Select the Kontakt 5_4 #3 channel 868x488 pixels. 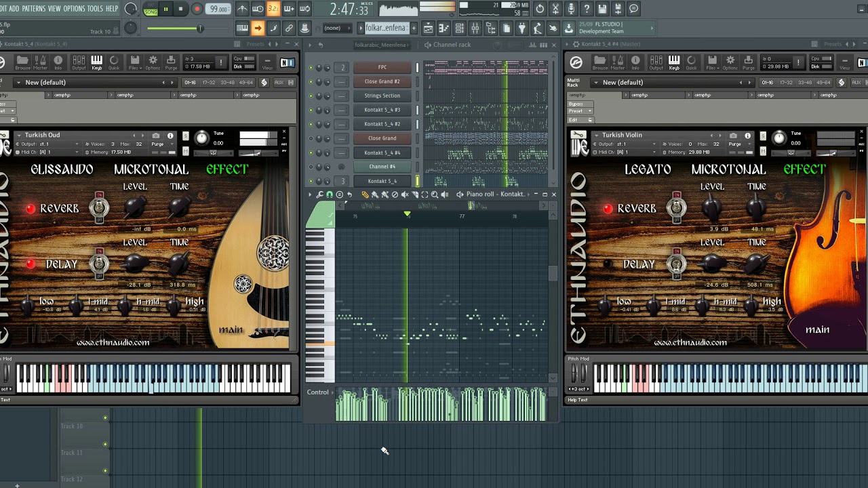point(382,110)
